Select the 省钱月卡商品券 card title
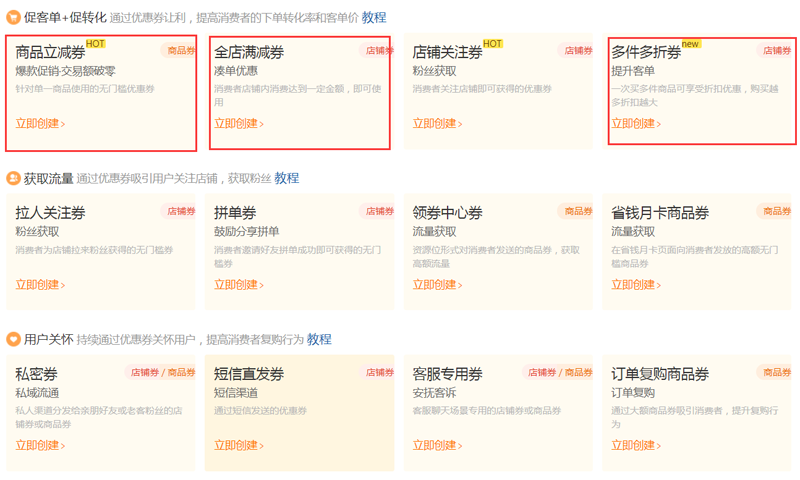Viewport: 800px width, 480px height. coord(660,213)
